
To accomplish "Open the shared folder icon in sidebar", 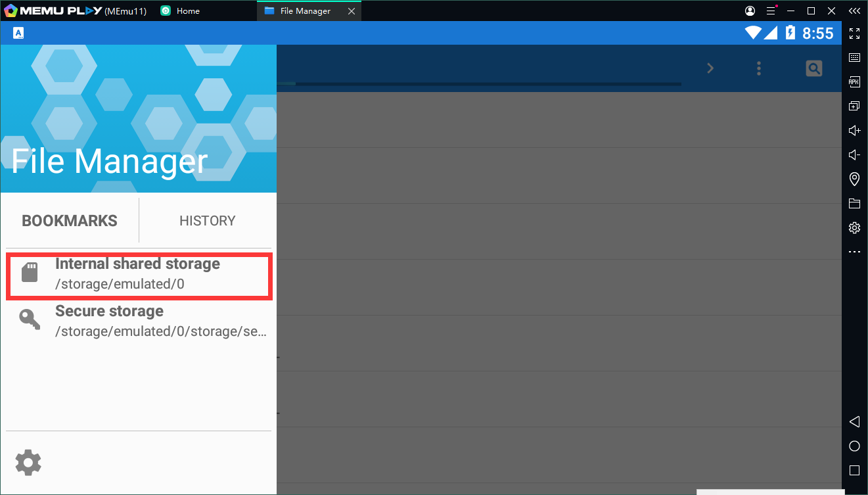I will 854,203.
